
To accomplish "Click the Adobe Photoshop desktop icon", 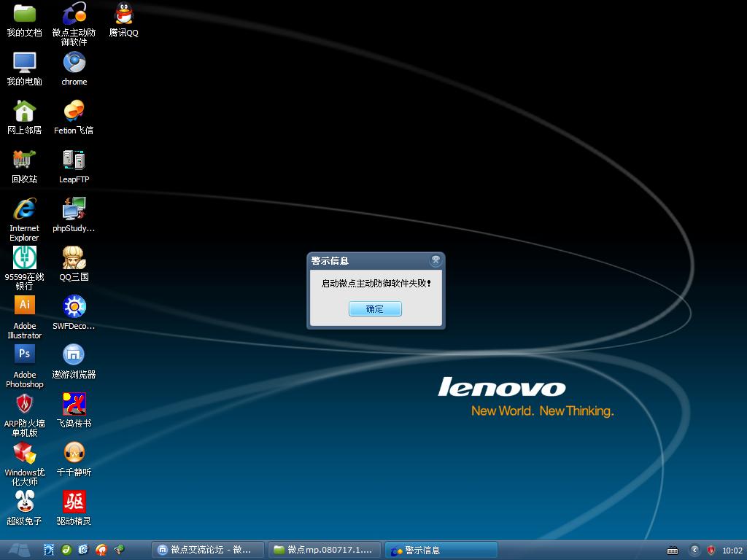I will (25, 355).
